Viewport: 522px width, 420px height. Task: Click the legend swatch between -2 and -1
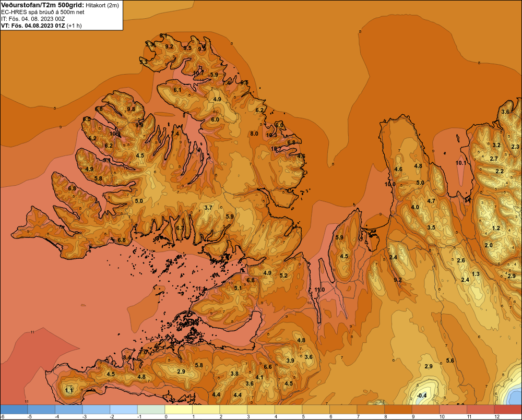click(x=124, y=410)
